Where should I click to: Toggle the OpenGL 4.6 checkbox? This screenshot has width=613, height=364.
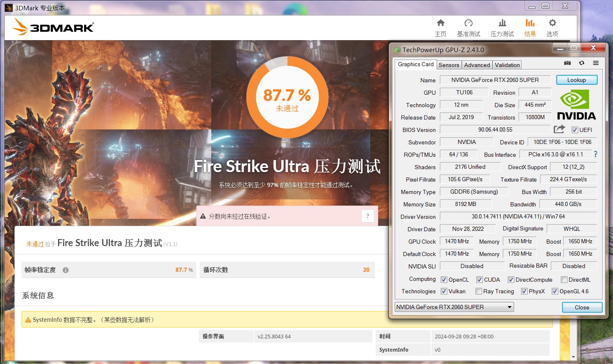555,291
